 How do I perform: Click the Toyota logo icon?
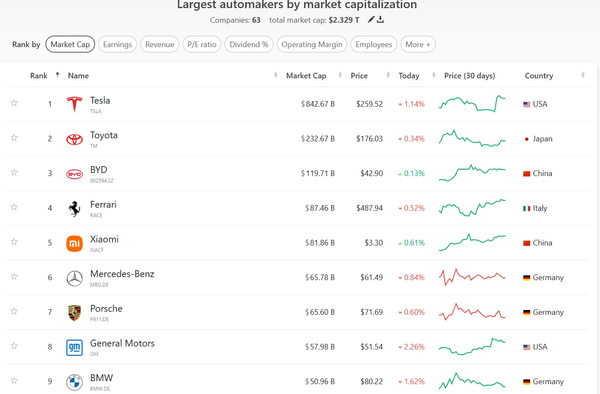click(x=74, y=139)
